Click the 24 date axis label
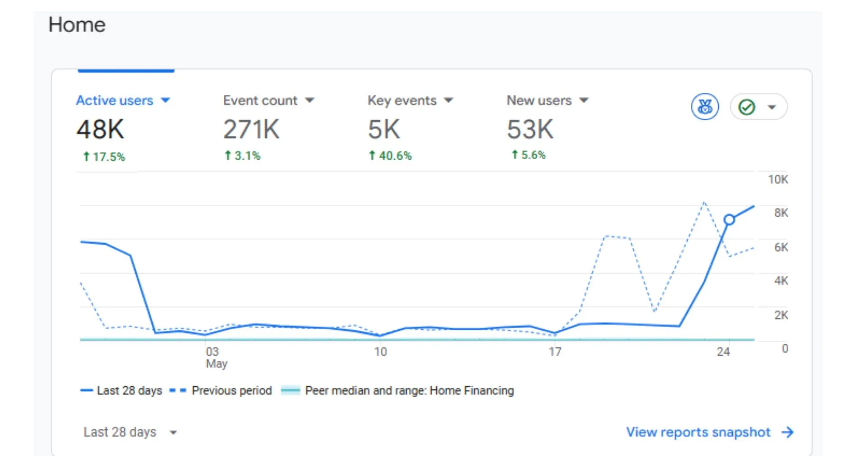 [x=723, y=351]
